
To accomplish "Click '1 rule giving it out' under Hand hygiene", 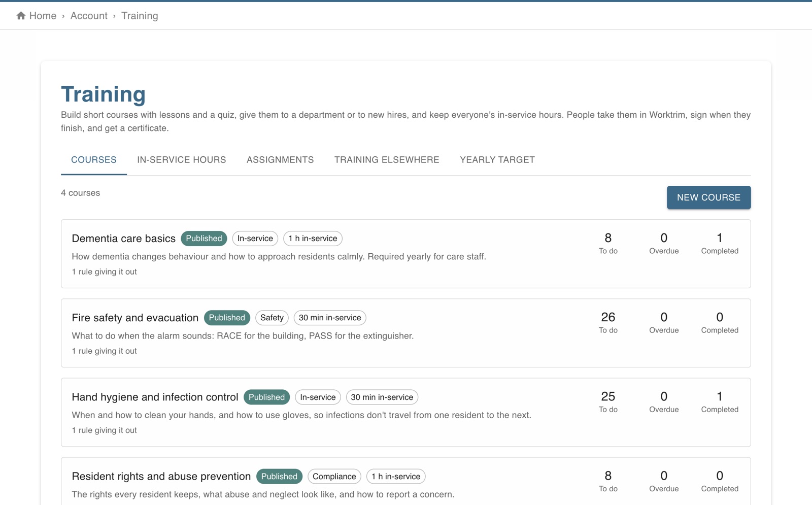I will click(x=104, y=430).
